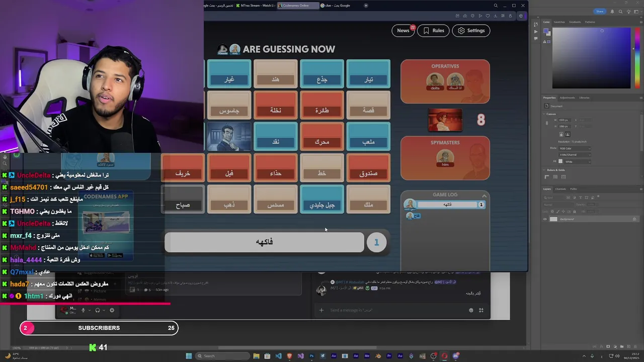This screenshot has height=362, width=644.
Task: Click the clue word فاكهه bar
Action: 264,242
